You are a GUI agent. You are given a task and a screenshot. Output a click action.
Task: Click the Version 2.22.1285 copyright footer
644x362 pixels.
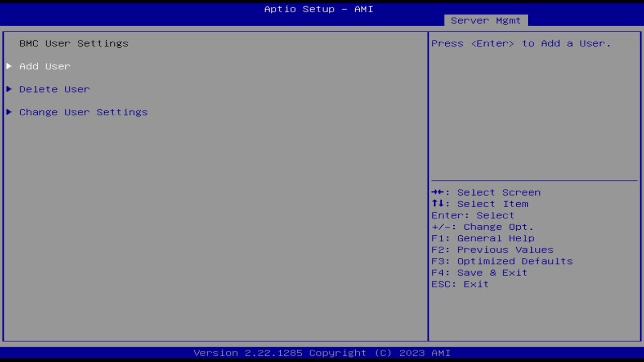322,353
